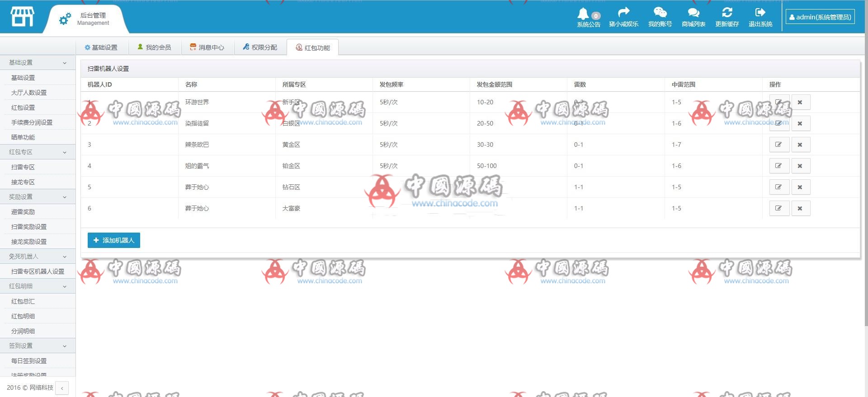
Task: Delete robot in 钻石区 row
Action: (x=800, y=187)
